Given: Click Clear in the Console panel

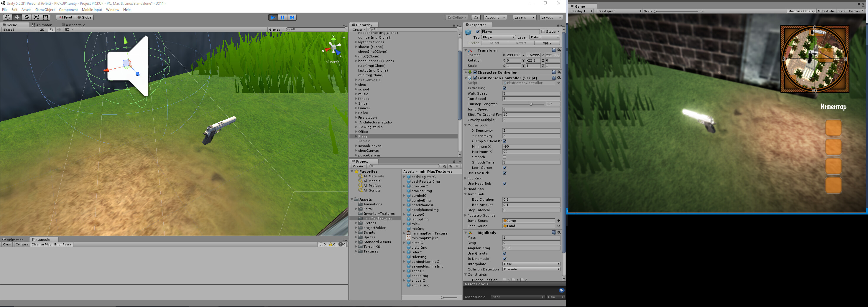Looking at the screenshot, I should click(x=6, y=244).
